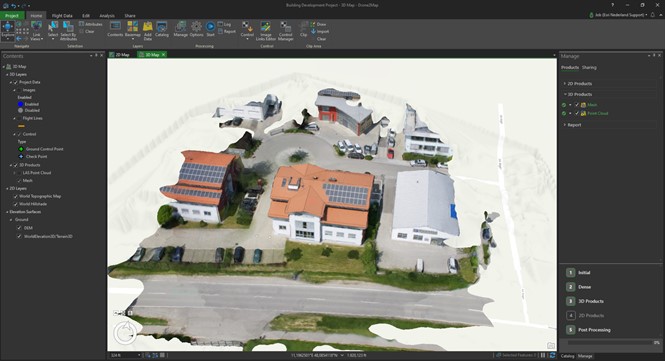Viewport: 665px width, 361px height.
Task: Open the notifications bell
Action: point(653,15)
